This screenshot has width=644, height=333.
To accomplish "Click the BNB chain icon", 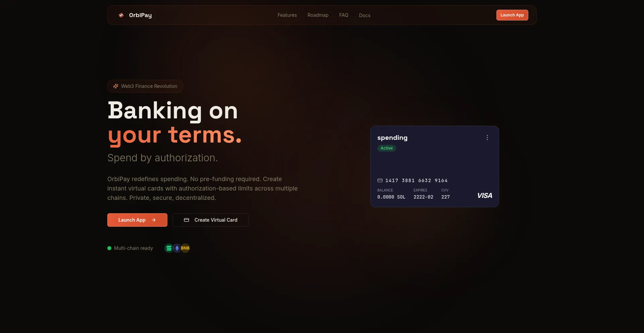I will [x=185, y=248].
